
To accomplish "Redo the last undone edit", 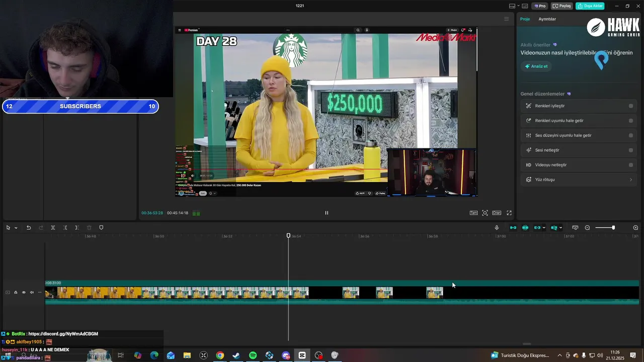I will tap(41, 228).
